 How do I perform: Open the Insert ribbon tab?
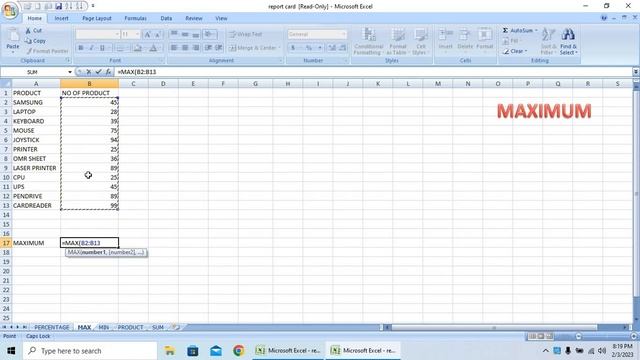(61, 18)
